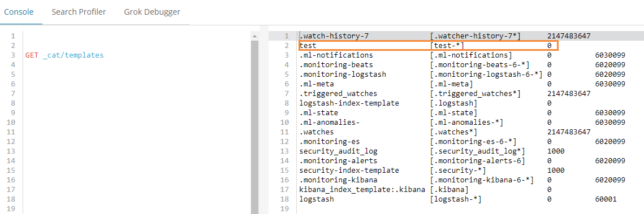The width and height of the screenshot is (644, 214).
Task: Click the [.monitoring-kibana-6-*] pattern
Action: (482, 180)
